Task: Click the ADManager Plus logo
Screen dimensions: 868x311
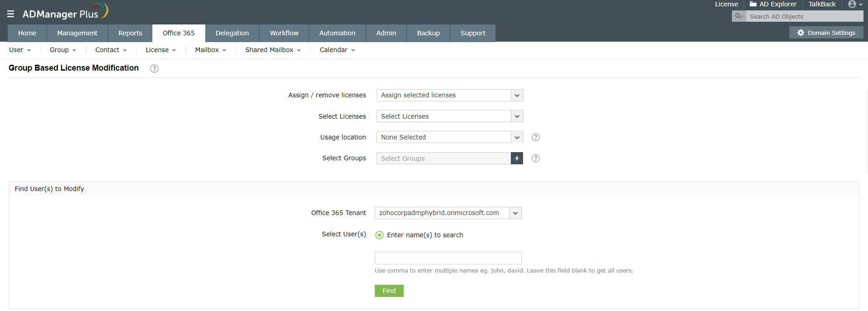Action: coord(65,11)
